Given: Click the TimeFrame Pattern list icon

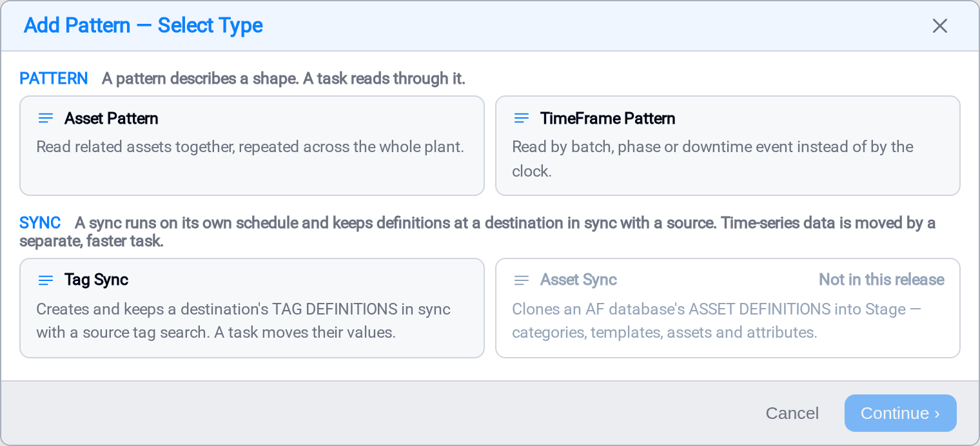Looking at the screenshot, I should point(522,119).
